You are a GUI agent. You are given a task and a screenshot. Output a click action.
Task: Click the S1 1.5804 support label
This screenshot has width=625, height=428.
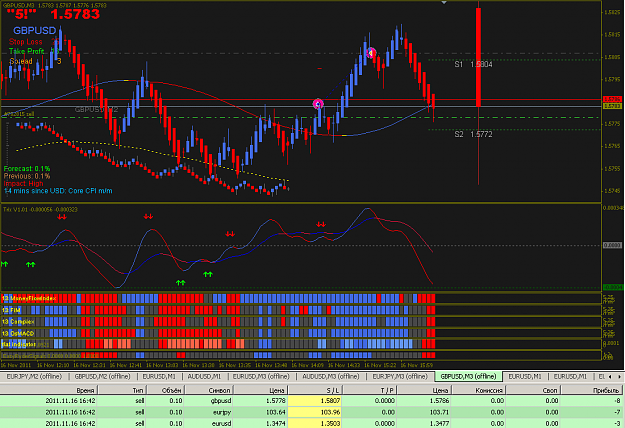[x=473, y=64]
